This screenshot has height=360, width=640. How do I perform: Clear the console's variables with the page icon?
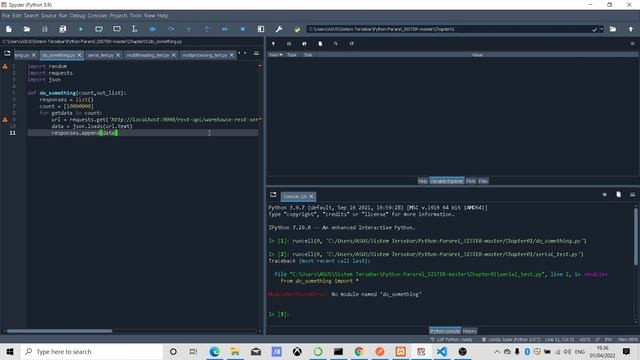pyautogui.click(x=618, y=195)
